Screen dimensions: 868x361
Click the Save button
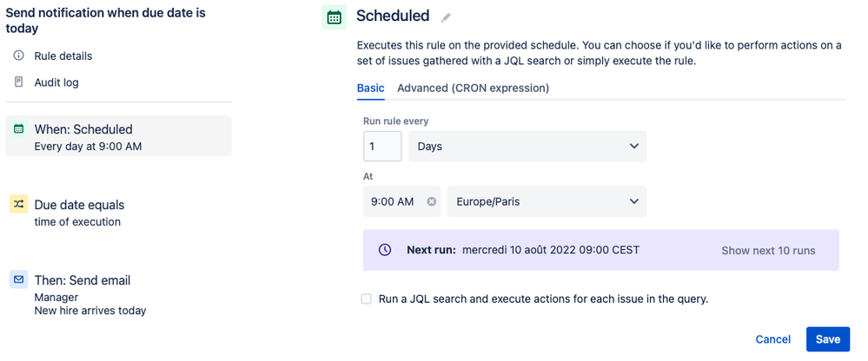tap(827, 339)
